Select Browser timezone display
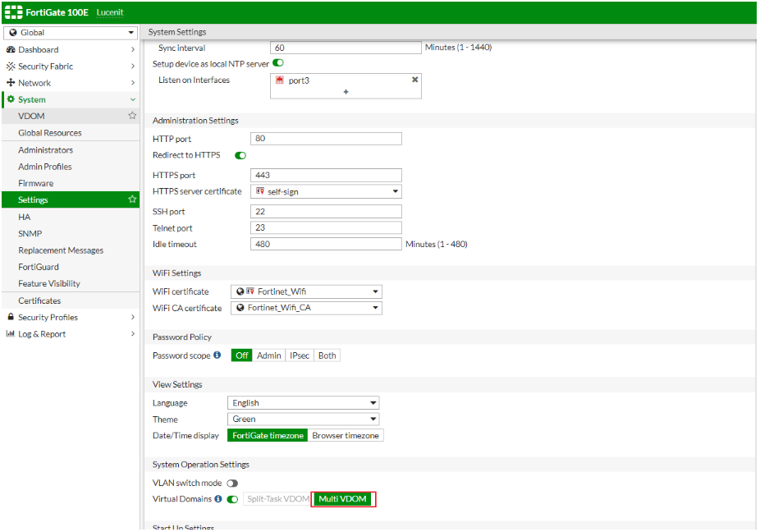The width and height of the screenshot is (760, 532). [x=346, y=435]
